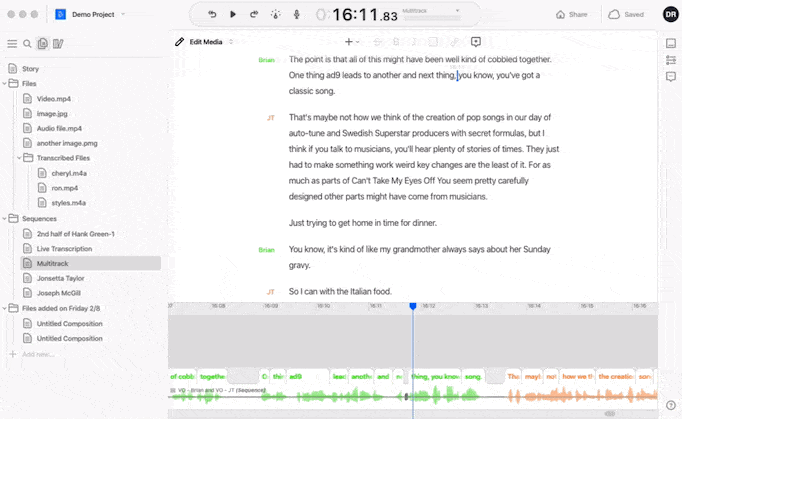The width and height of the screenshot is (800, 491).
Task: Click the blue playhead marker on the timeline
Action: tap(413, 306)
